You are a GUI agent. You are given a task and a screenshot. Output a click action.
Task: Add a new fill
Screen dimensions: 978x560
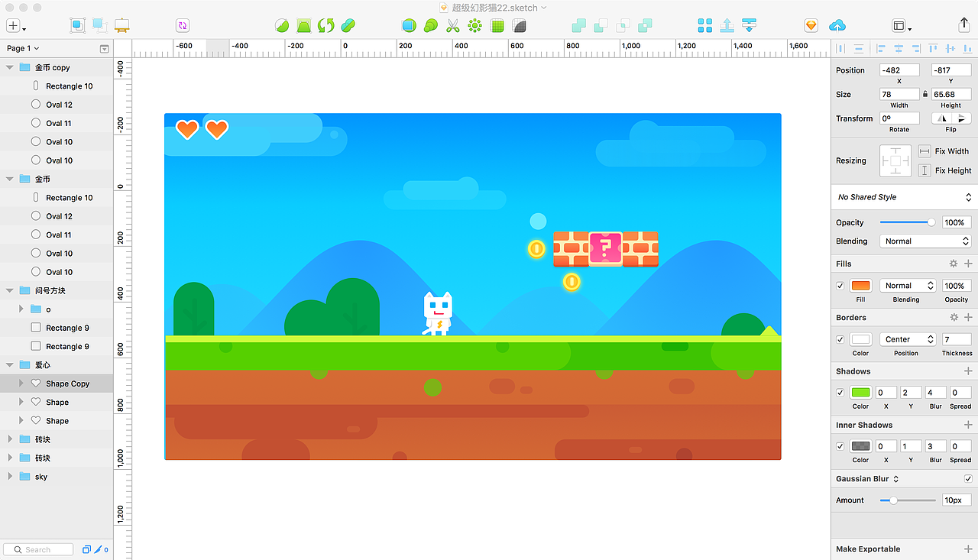[968, 264]
